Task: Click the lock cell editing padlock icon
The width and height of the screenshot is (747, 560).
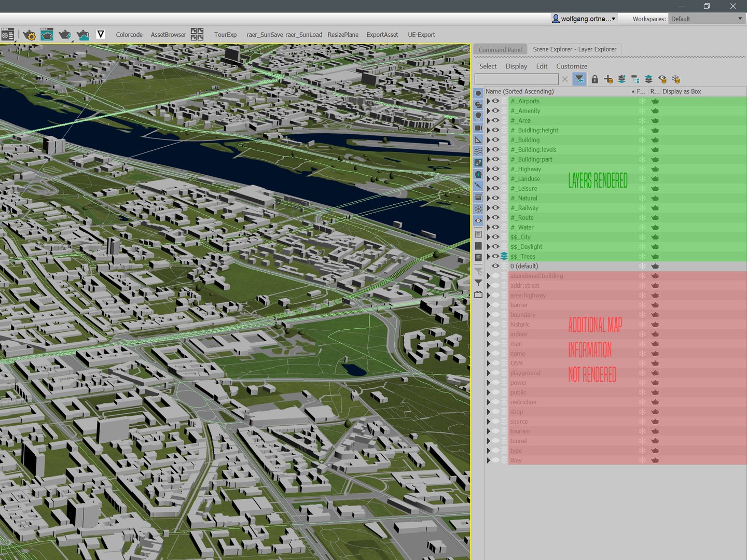Action: tap(595, 79)
